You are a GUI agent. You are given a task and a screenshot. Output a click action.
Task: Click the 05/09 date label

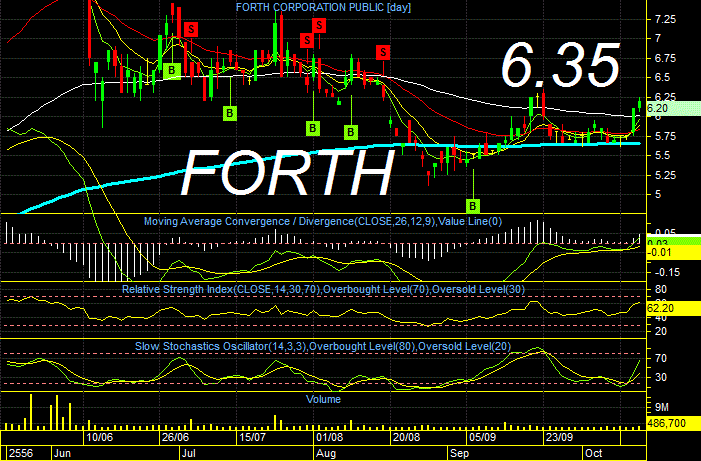coord(482,437)
